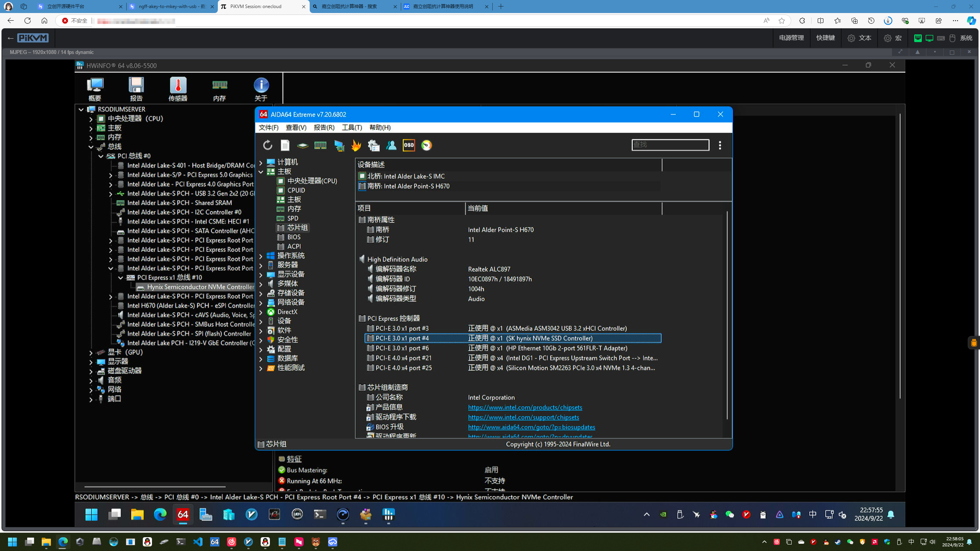
Task: Open PiKVM 电源管理 menu
Action: click(x=791, y=38)
